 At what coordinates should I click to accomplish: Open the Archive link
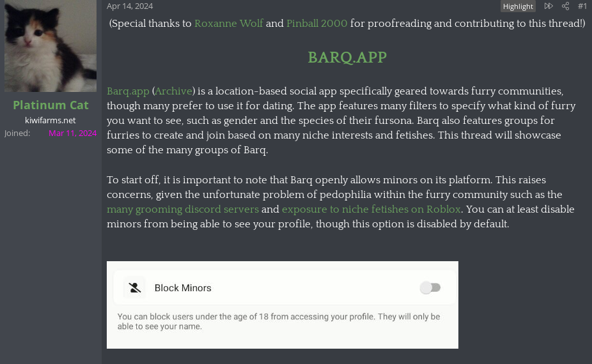[174, 91]
